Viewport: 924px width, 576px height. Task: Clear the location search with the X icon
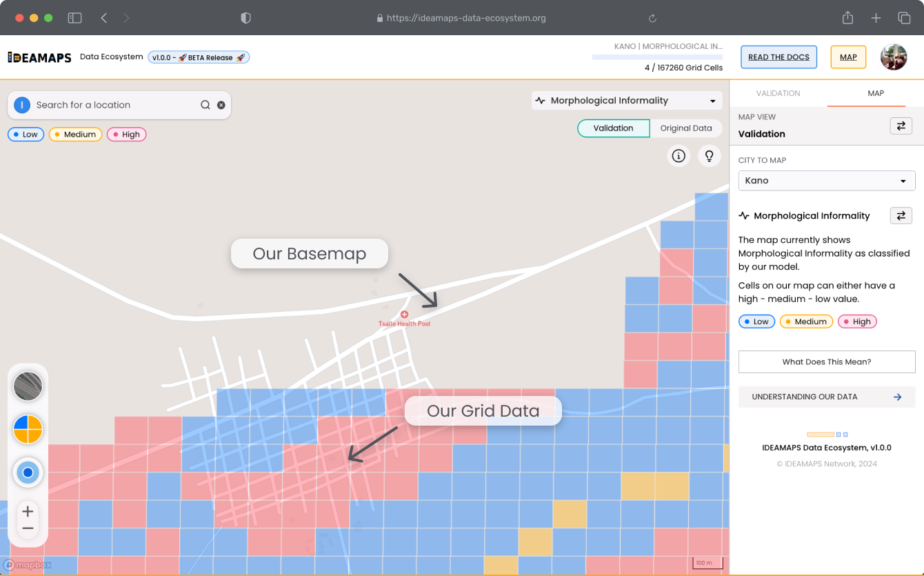click(221, 104)
